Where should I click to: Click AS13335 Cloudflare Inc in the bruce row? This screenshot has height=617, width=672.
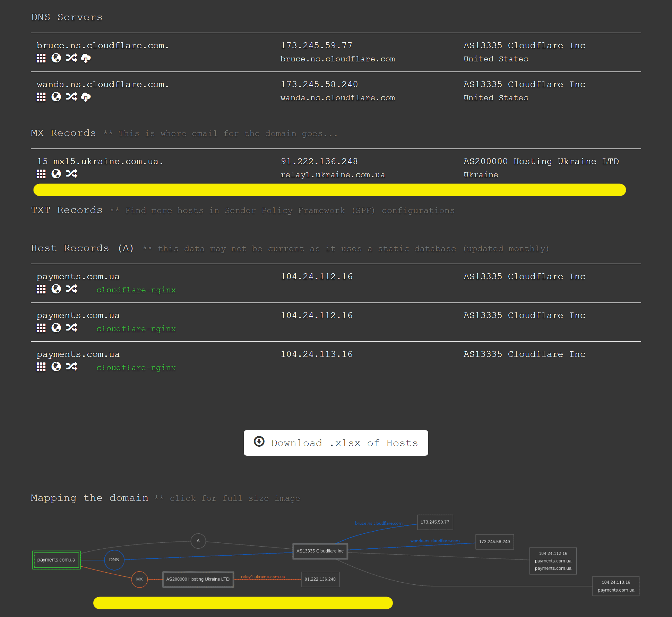(524, 45)
